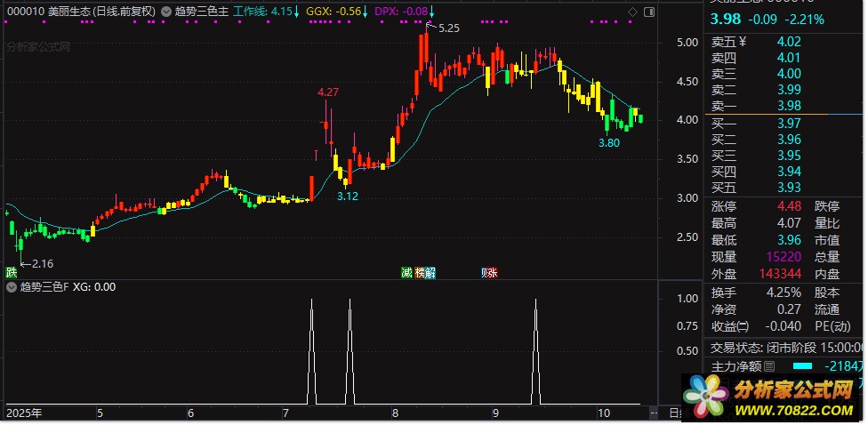Screen dimensions: 868x425
Task: Open the 主力净额 list icon
Action: coord(769,366)
